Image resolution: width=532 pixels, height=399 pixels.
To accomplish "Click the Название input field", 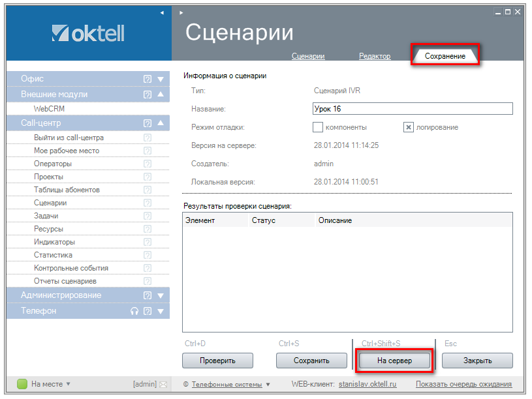I will [413, 109].
